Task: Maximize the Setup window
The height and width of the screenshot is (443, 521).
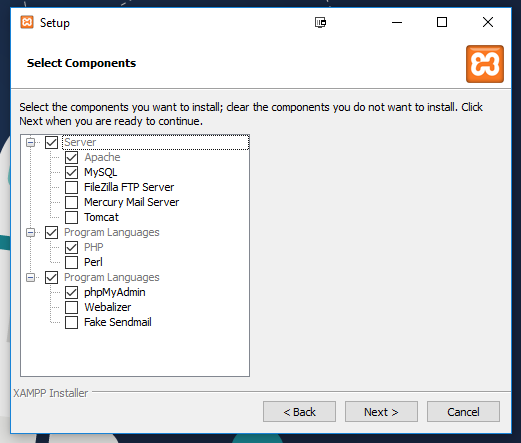Action: (442, 22)
